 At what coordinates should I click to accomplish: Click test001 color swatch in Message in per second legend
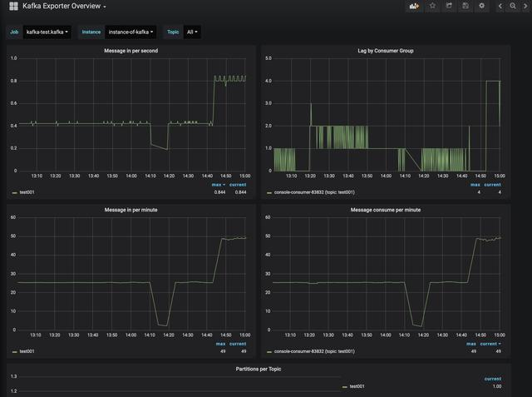[15, 192]
